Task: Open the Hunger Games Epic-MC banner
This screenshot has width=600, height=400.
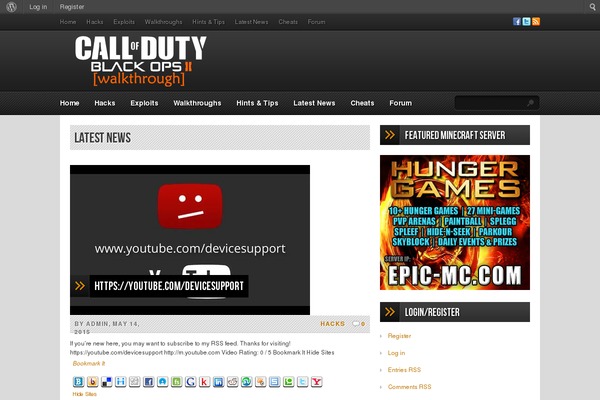Action: coord(455,222)
